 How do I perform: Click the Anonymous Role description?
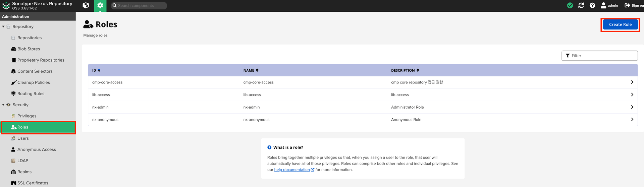pos(406,120)
